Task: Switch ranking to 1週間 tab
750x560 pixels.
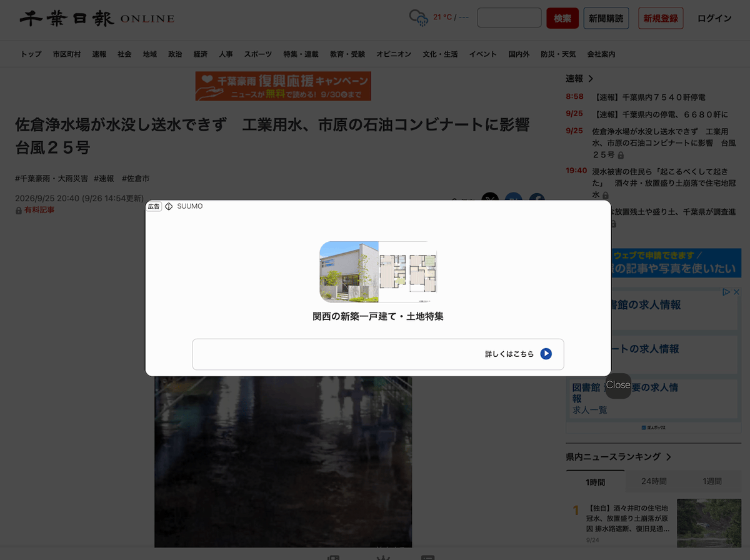Action: tap(712, 481)
